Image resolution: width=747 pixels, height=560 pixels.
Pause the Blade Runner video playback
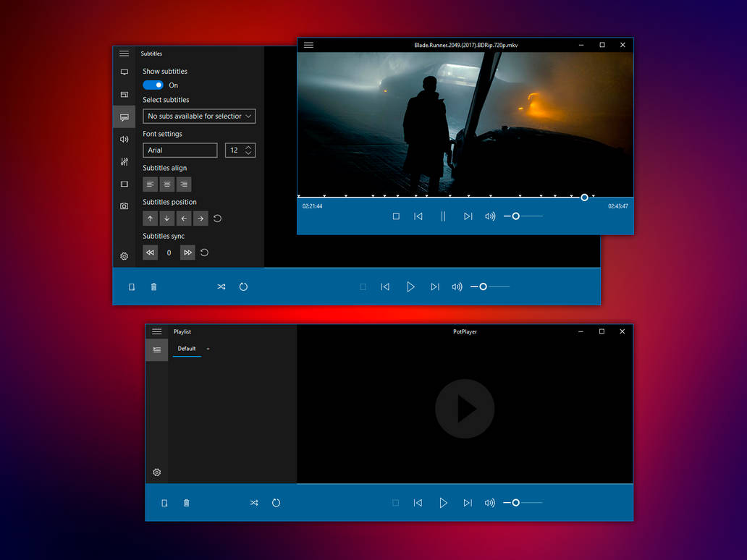(443, 216)
